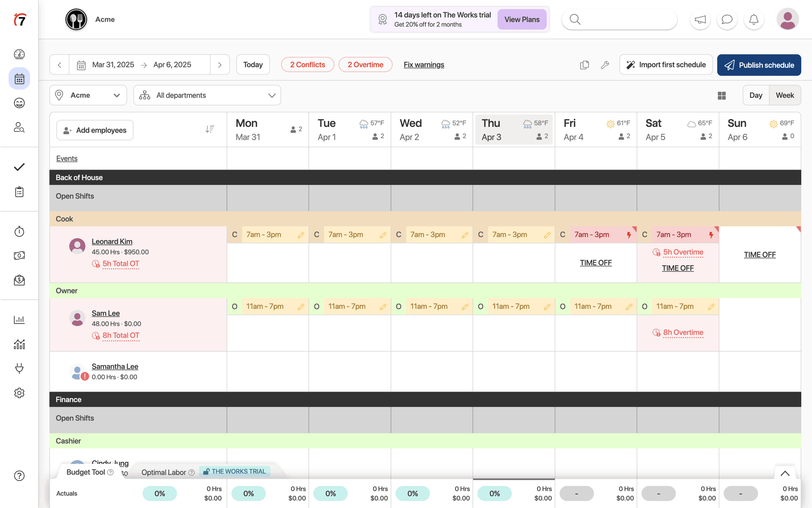Click the sort employees icon

coord(210,129)
